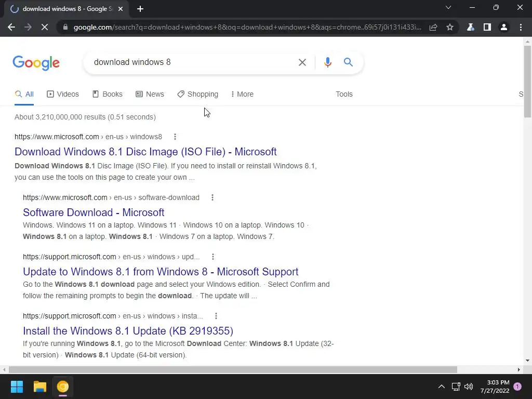
Task: Click the horizontal page scrollbar
Action: point(233,369)
